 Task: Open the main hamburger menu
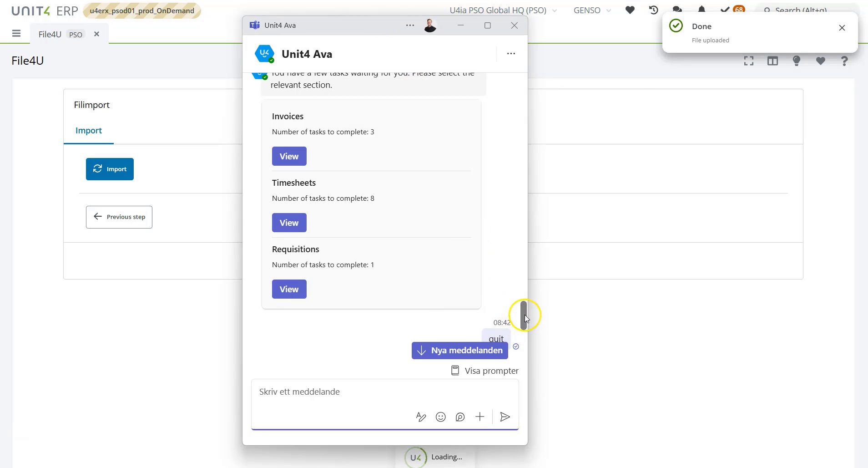tap(17, 33)
